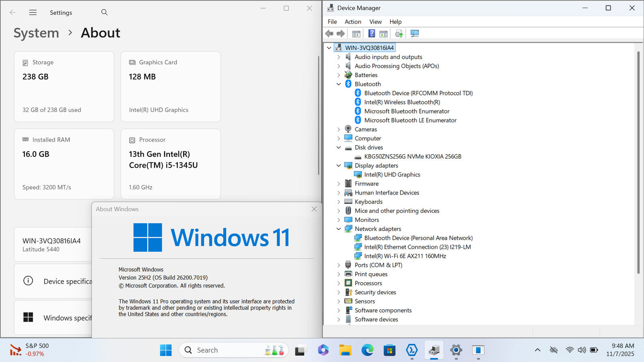Viewport: 644px width, 362px height.
Task: Collapse the Network adapters category
Action: [339, 229]
